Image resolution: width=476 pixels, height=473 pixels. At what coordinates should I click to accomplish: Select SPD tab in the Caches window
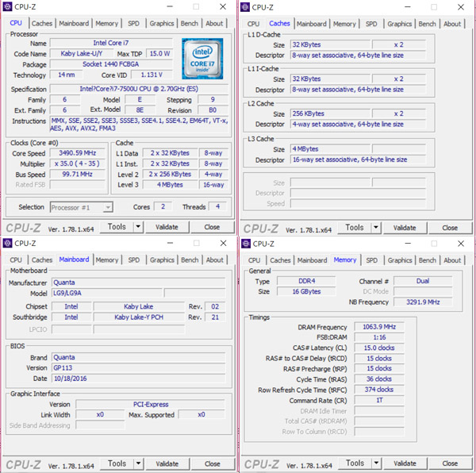tap(371, 24)
